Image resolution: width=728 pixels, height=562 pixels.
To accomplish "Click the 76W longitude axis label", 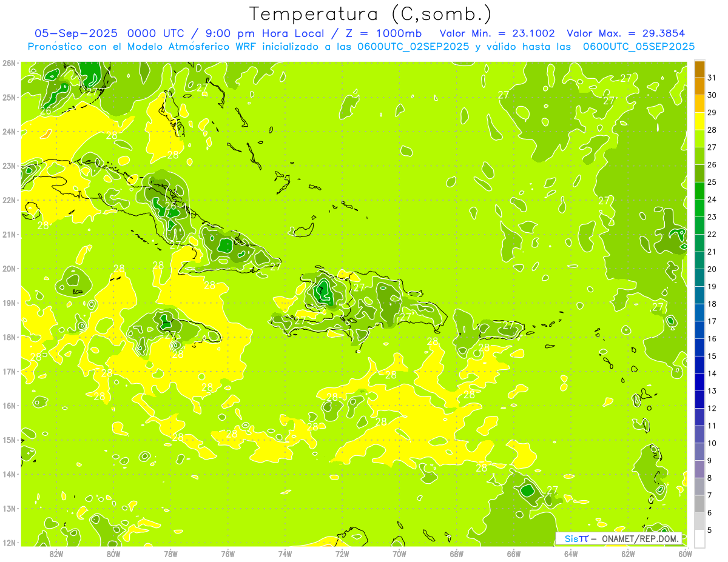I will pyautogui.click(x=227, y=554).
